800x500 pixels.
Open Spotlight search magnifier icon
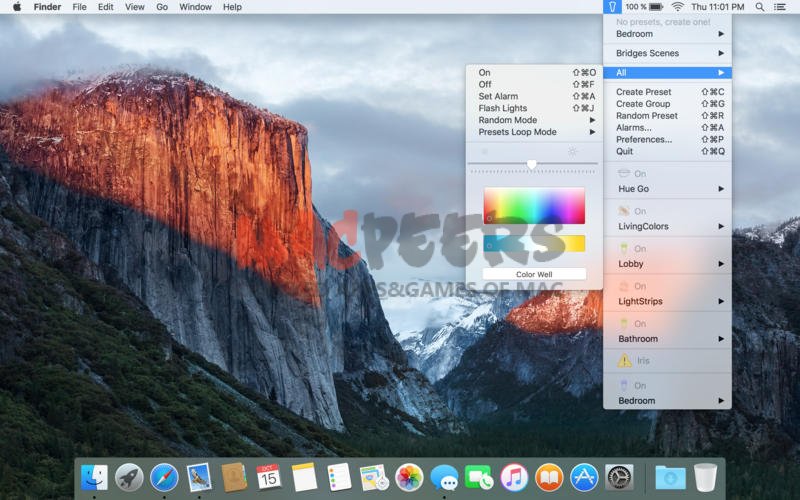[759, 7]
